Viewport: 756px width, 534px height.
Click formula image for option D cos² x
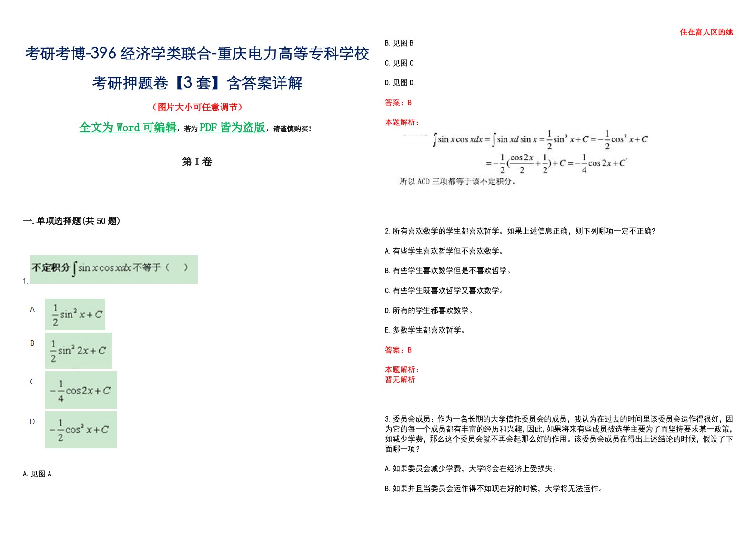(81, 430)
